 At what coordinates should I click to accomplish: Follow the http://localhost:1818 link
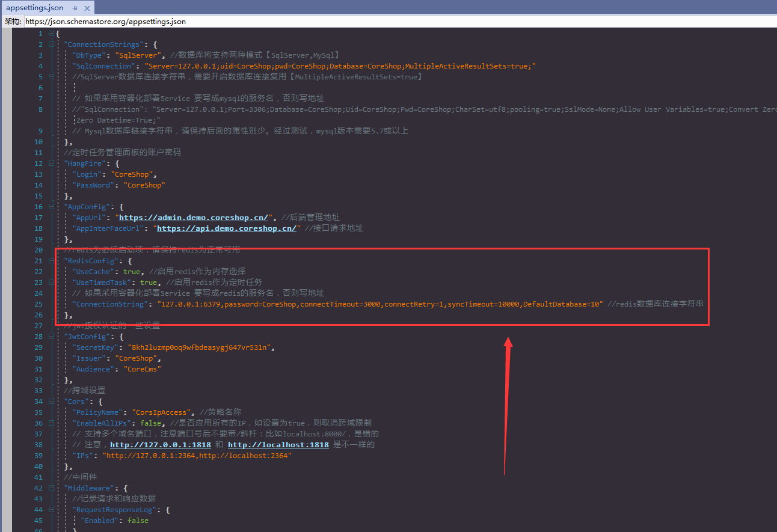click(278, 445)
